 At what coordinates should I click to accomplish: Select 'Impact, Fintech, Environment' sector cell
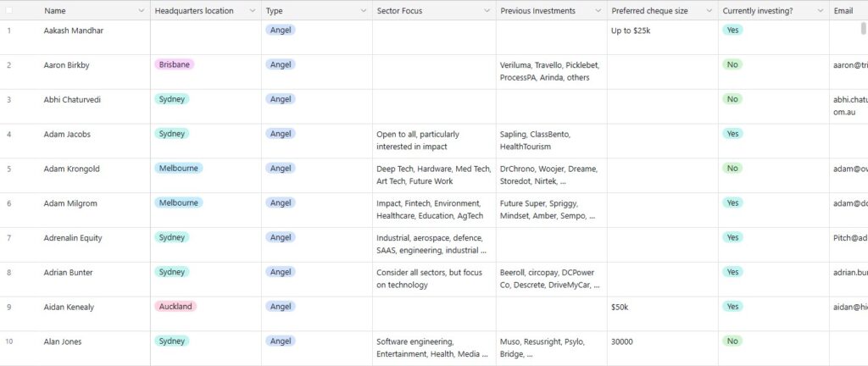click(x=434, y=210)
